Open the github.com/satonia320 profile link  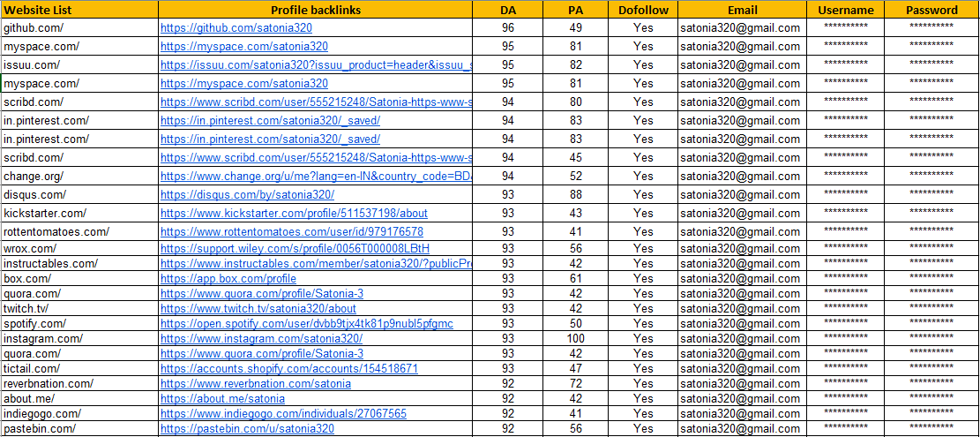click(236, 28)
